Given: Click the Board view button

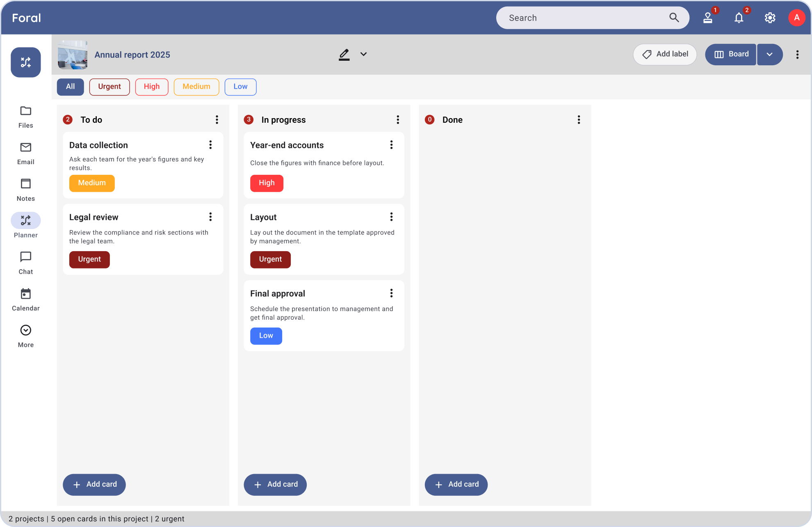Looking at the screenshot, I should (731, 55).
